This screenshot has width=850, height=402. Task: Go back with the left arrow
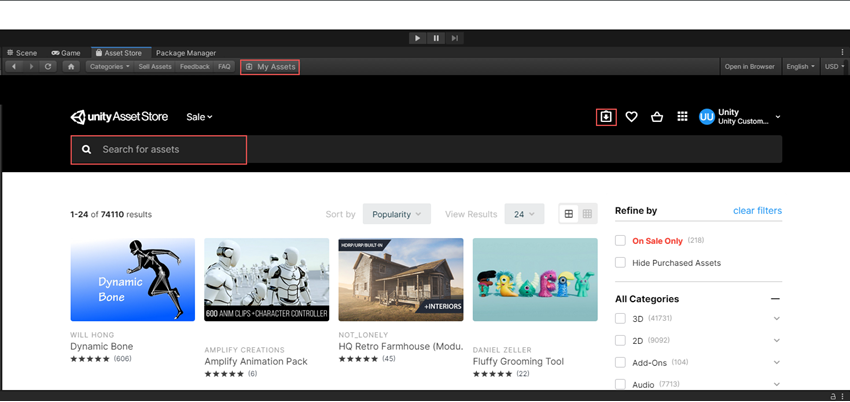[14, 67]
